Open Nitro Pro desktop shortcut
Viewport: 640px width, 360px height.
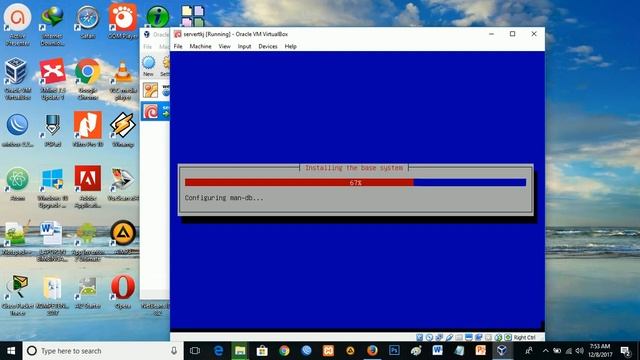tap(87, 129)
